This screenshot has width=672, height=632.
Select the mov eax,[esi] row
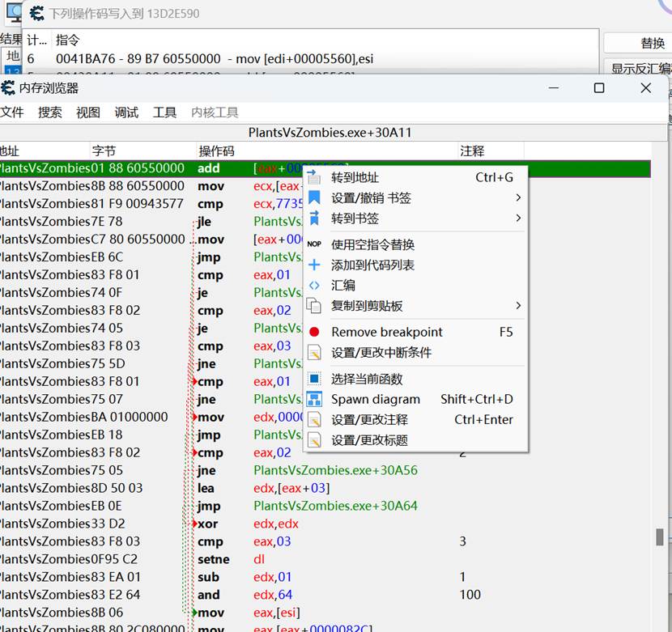tap(325, 613)
